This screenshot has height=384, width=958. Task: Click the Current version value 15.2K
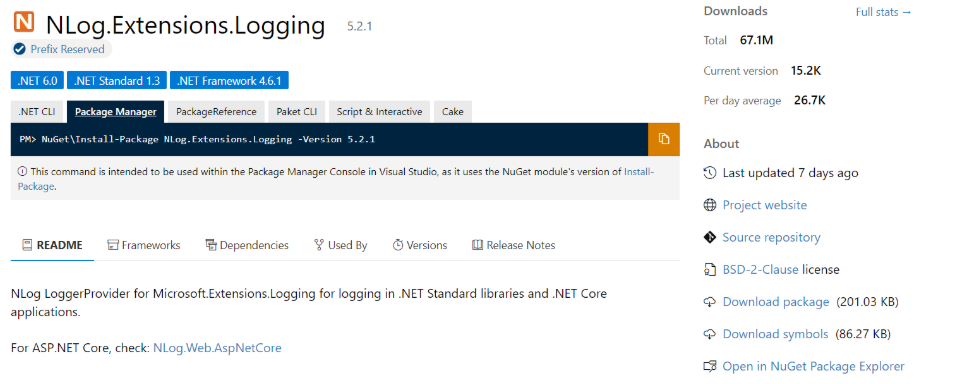click(x=805, y=71)
